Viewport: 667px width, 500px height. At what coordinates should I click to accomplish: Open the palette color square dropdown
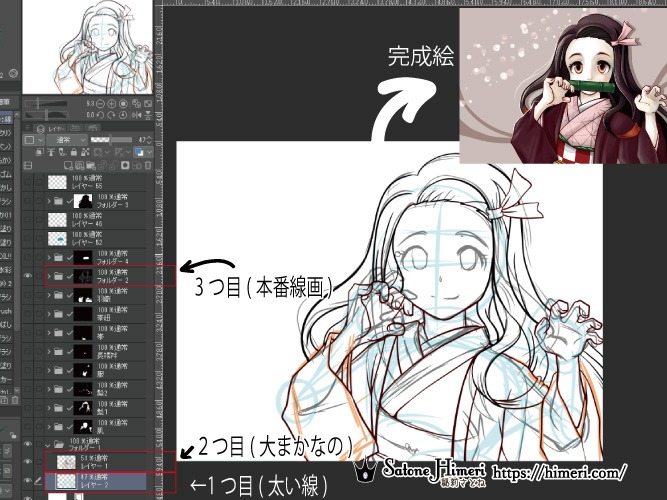tap(34, 140)
